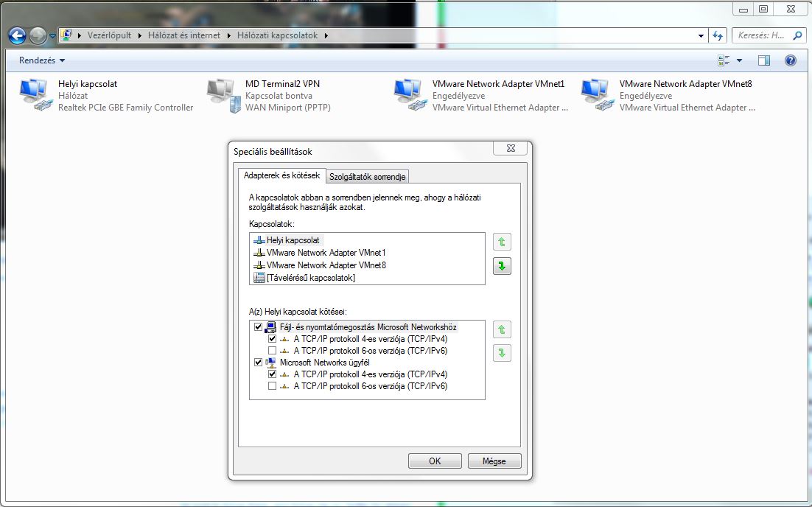Select Hálózati kapcsolatok breadcrumb
This screenshot has width=812, height=507.
tap(277, 35)
